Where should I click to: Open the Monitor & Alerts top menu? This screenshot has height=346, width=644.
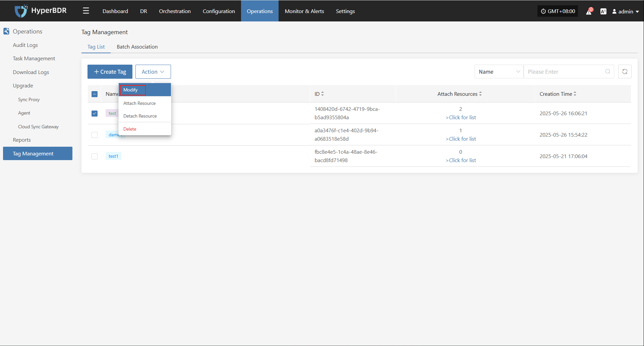pos(304,11)
